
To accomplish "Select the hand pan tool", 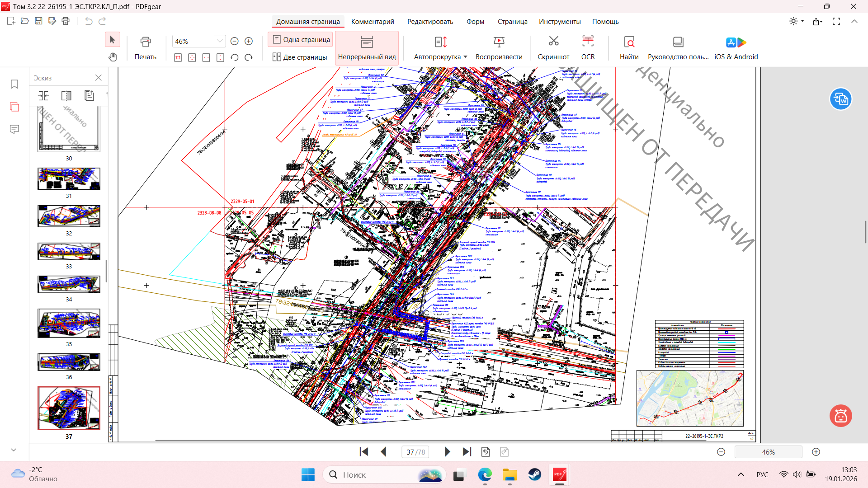I will (113, 57).
